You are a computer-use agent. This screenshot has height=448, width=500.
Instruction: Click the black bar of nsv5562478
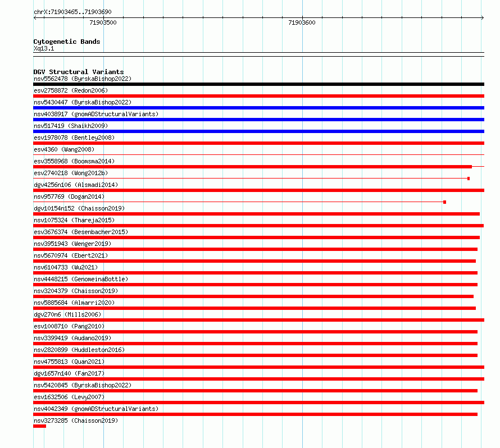tap(258, 84)
